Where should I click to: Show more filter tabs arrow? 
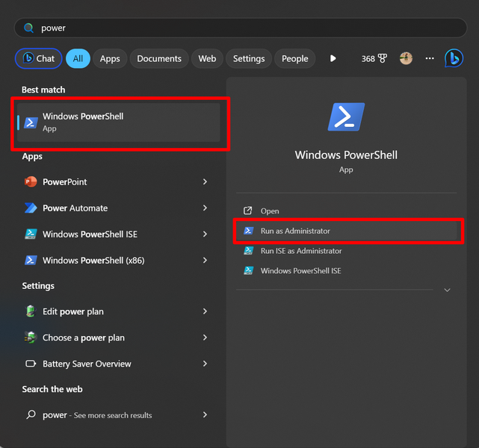tap(333, 58)
